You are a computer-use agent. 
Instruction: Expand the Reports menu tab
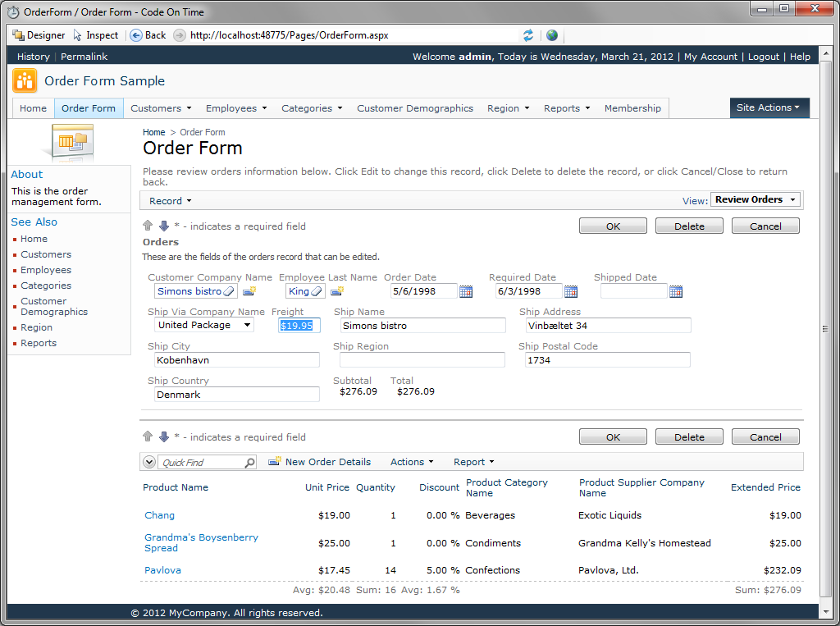click(567, 108)
